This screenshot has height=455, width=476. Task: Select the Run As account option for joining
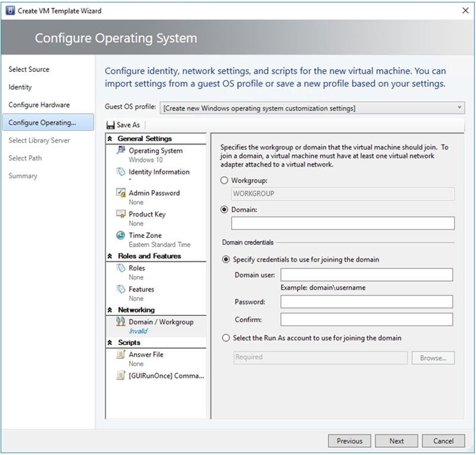pyautogui.click(x=226, y=337)
